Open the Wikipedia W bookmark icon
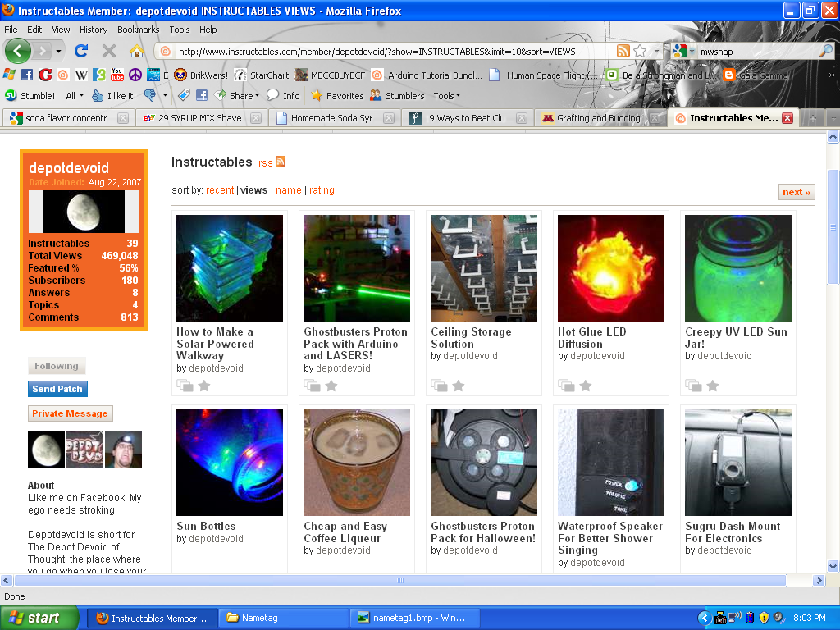 click(x=81, y=75)
